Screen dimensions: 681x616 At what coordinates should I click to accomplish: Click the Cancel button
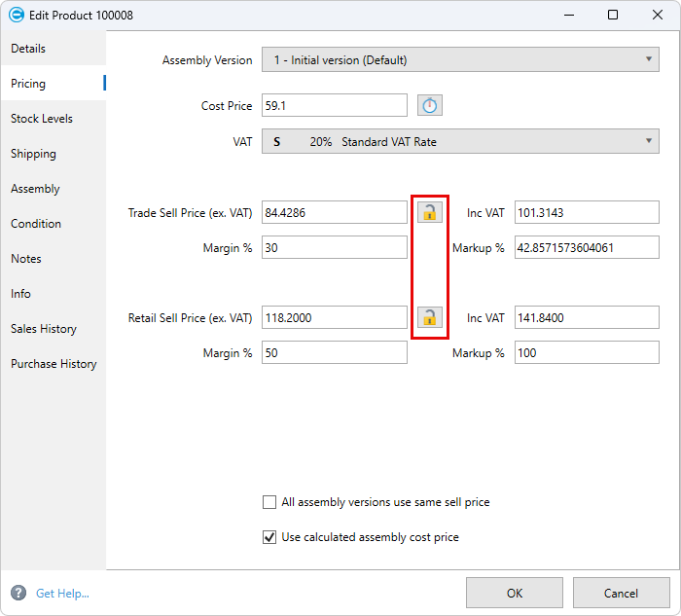click(x=621, y=593)
